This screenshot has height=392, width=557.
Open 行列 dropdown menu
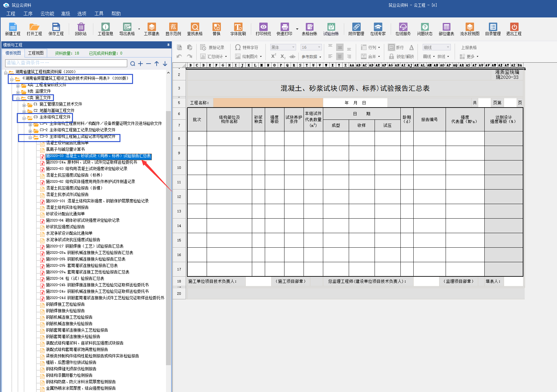coord(371,47)
